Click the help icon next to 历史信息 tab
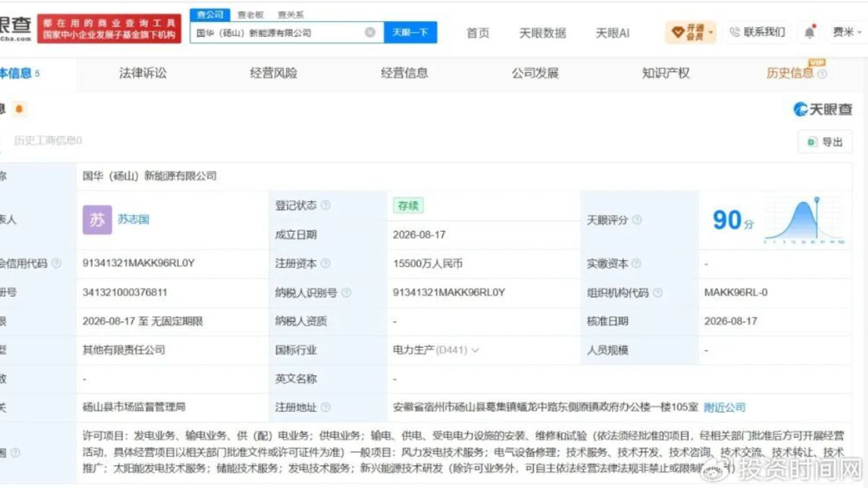This screenshot has height=488, width=868. tap(823, 74)
